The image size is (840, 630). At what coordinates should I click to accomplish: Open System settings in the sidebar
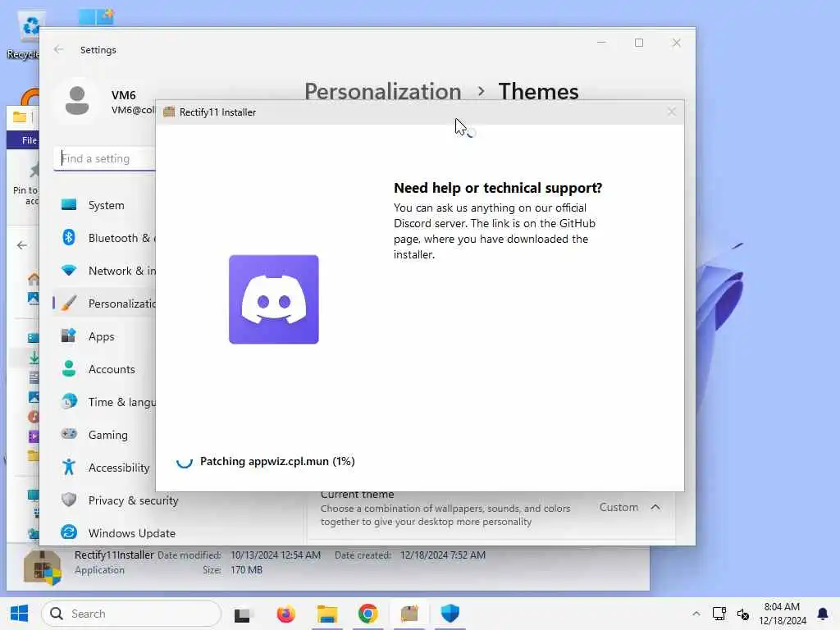point(106,205)
